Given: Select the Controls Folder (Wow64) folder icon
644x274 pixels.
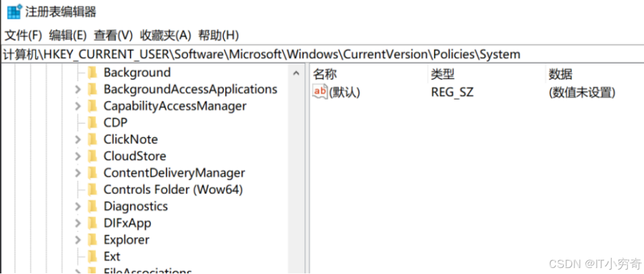Looking at the screenshot, I should pos(93,189).
